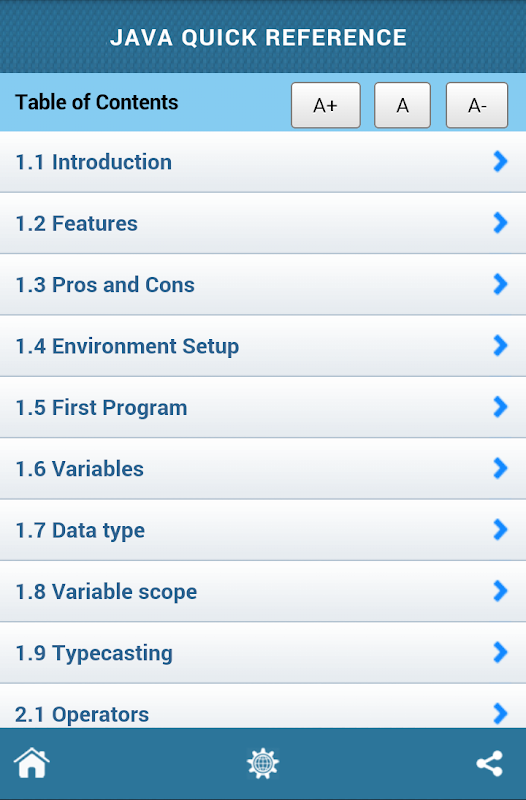Increase font size with A+ button
526x800 pixels.
click(325, 105)
